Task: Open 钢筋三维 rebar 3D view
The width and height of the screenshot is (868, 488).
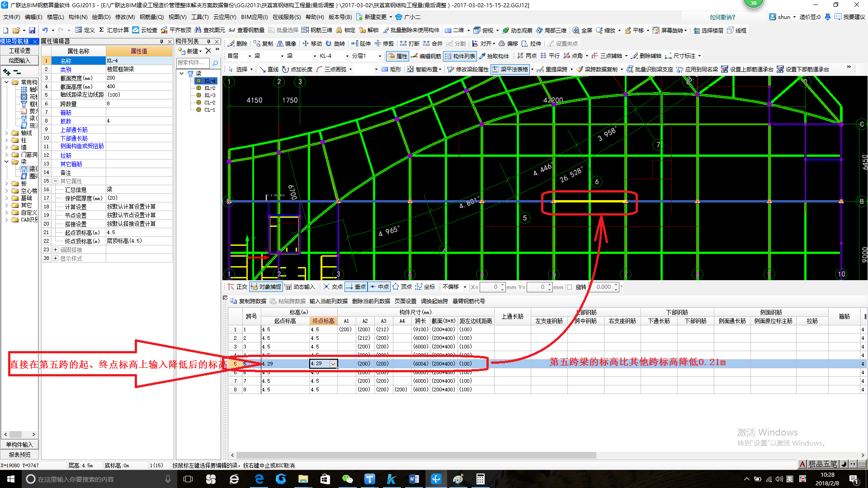Action: pyautogui.click(x=317, y=30)
